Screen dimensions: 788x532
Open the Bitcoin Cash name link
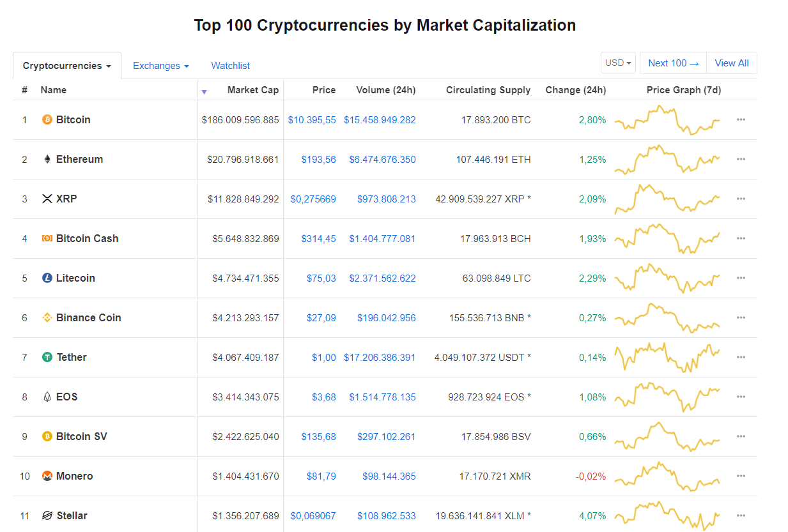point(88,238)
